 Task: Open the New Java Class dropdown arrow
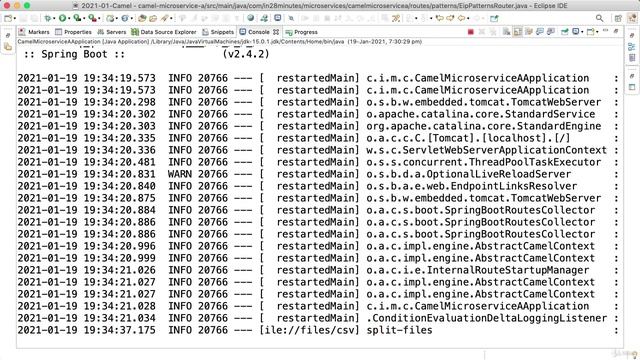(131, 18)
